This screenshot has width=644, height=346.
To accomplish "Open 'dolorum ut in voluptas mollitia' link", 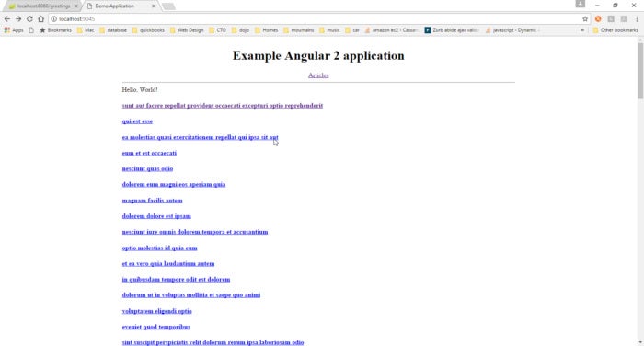I will [191, 295].
